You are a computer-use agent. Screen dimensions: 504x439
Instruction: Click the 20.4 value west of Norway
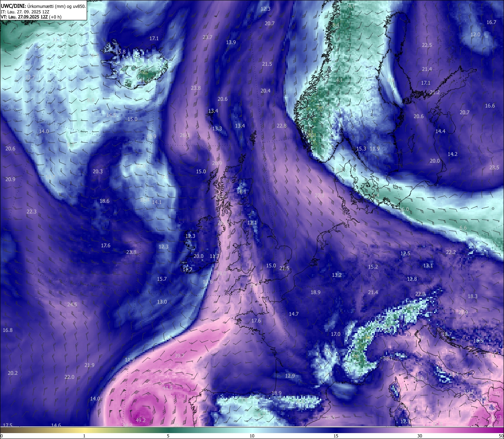point(265,91)
